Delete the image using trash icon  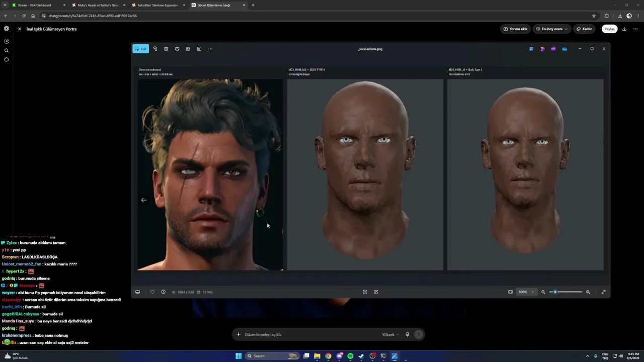click(x=166, y=49)
